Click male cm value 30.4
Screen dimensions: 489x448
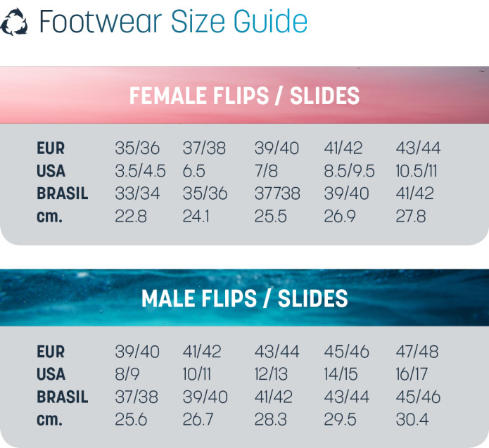(412, 420)
